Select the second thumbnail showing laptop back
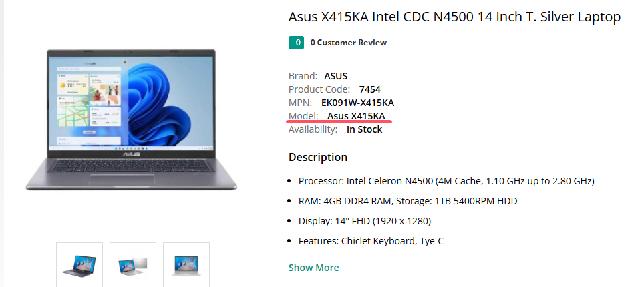 pyautogui.click(x=133, y=265)
